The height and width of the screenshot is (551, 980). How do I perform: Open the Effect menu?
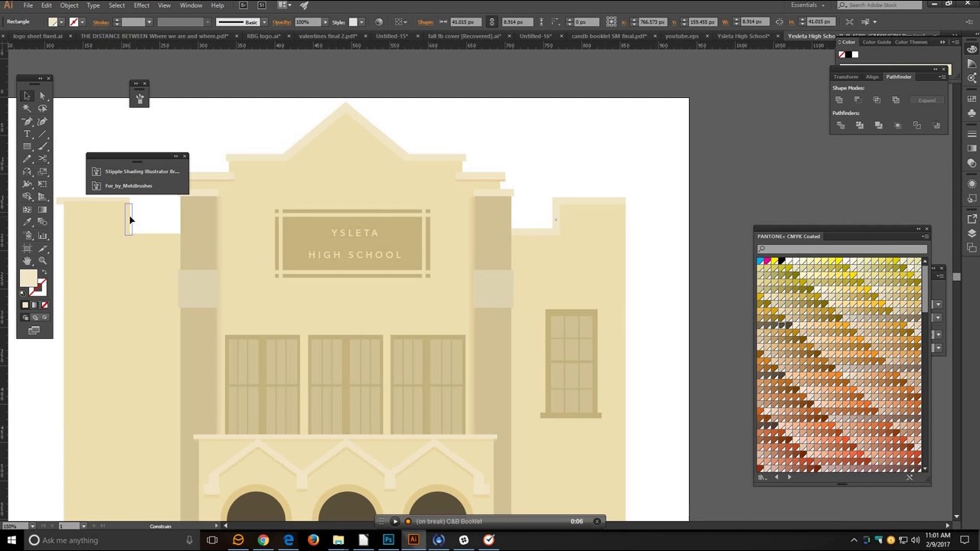coord(142,5)
